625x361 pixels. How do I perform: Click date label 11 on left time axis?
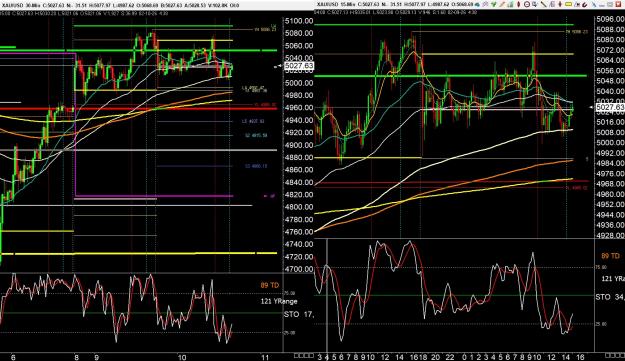click(265, 357)
